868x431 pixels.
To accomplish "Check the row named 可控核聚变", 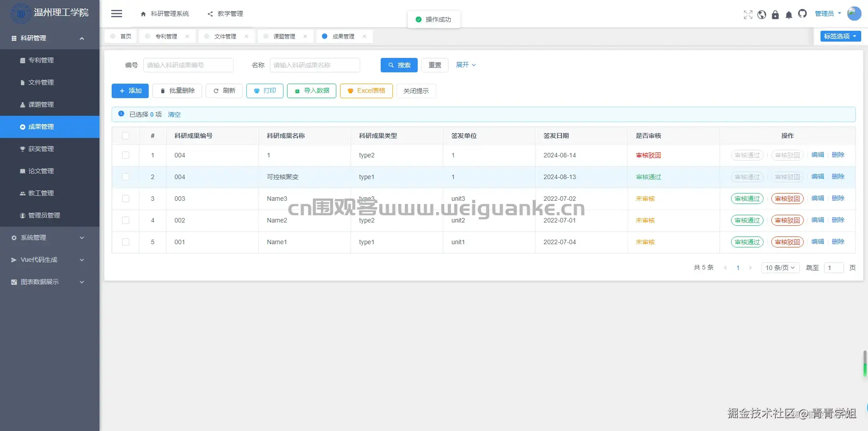I will pos(126,177).
